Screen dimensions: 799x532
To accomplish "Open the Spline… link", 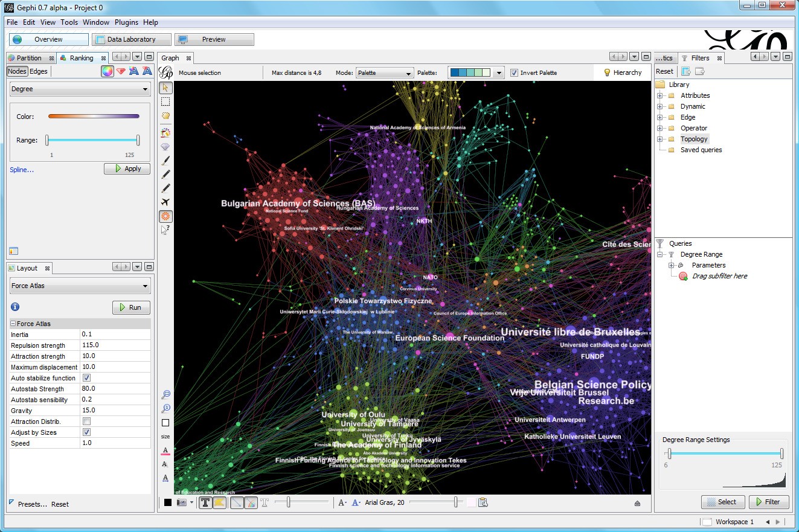I will [x=22, y=170].
